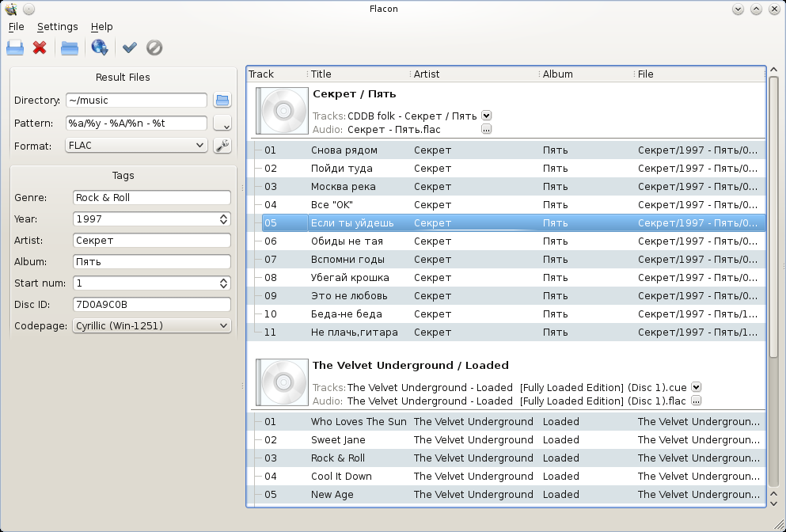
Task: Click the Directory input field
Action: click(136, 101)
